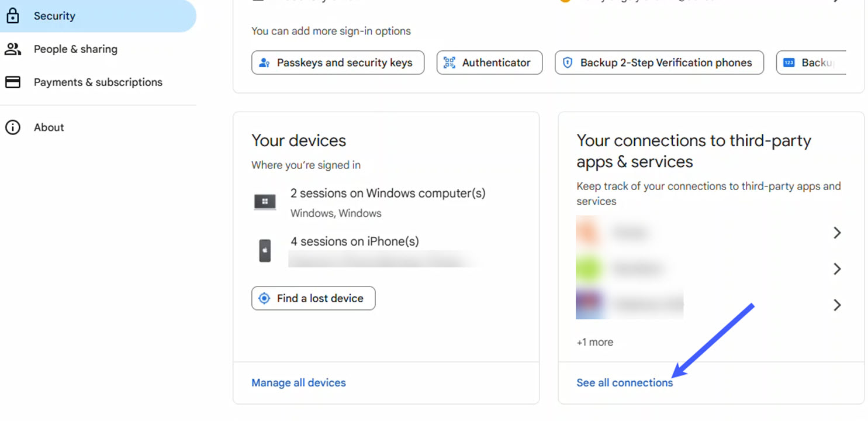Click the Authenticator QR-style icon
The image size is (868, 421).
448,62
